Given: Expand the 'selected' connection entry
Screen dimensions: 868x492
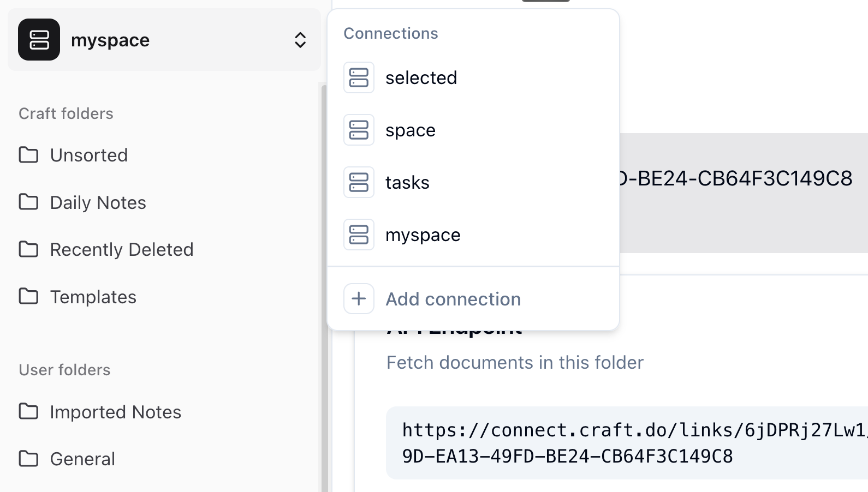Looking at the screenshot, I should click(x=421, y=77).
